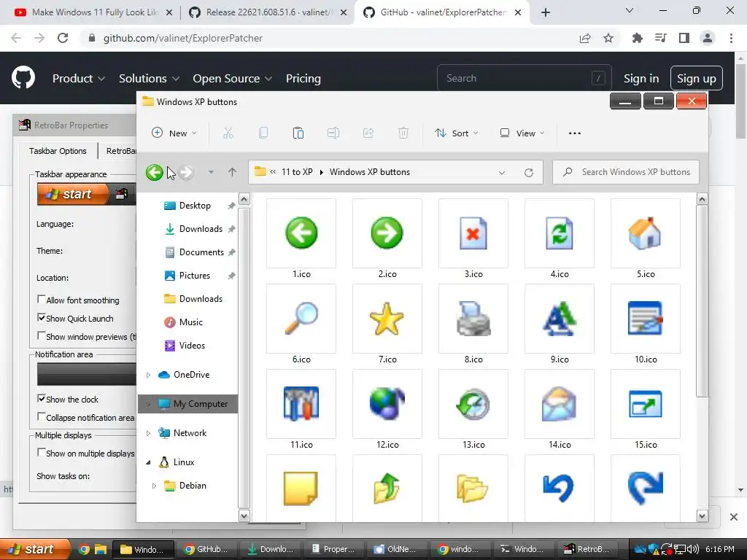Click the Paste clipboard icon in Explorer toolbar
Screen dimensions: 747x560
pyautogui.click(x=298, y=133)
